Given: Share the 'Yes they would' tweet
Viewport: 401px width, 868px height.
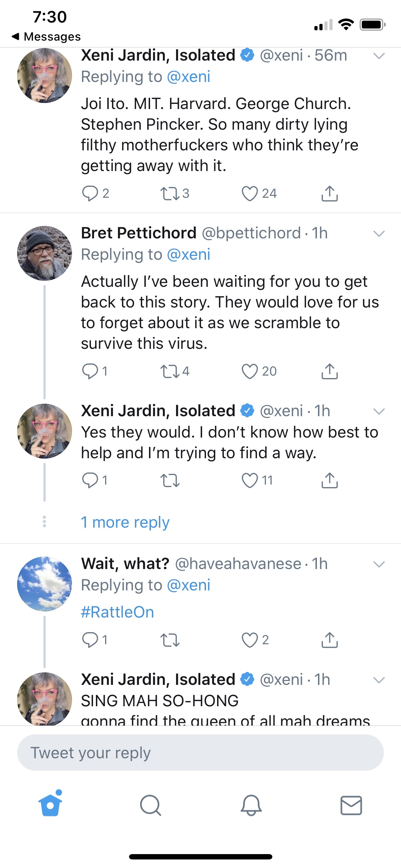Looking at the screenshot, I should (x=329, y=480).
